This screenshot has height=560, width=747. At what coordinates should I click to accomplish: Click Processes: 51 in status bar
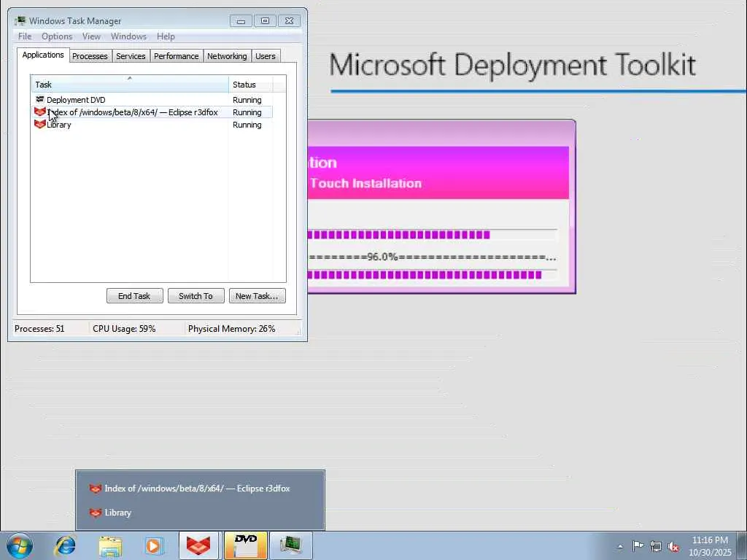click(39, 329)
